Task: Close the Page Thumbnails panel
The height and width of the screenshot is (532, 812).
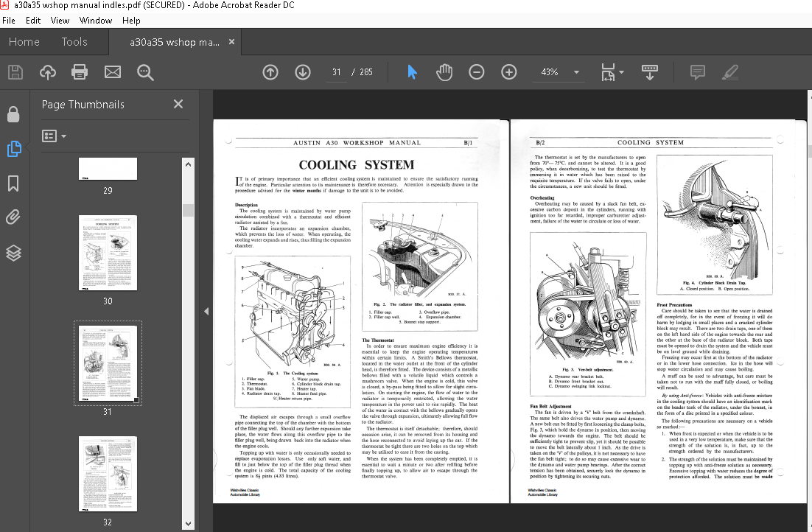Action: click(178, 105)
